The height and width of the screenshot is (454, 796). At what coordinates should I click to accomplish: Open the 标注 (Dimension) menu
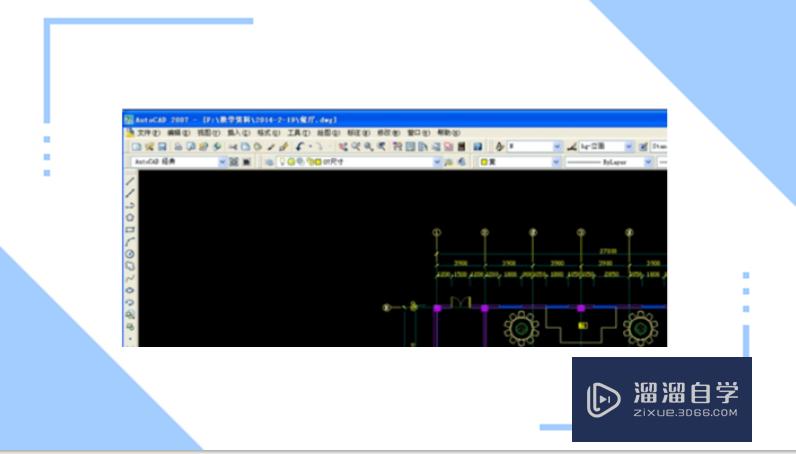pyautogui.click(x=358, y=133)
